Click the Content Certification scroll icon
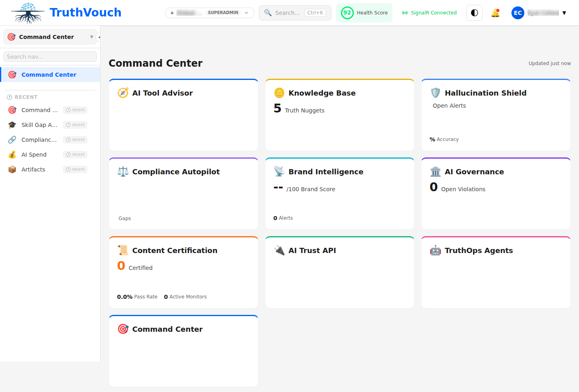 coord(123,250)
